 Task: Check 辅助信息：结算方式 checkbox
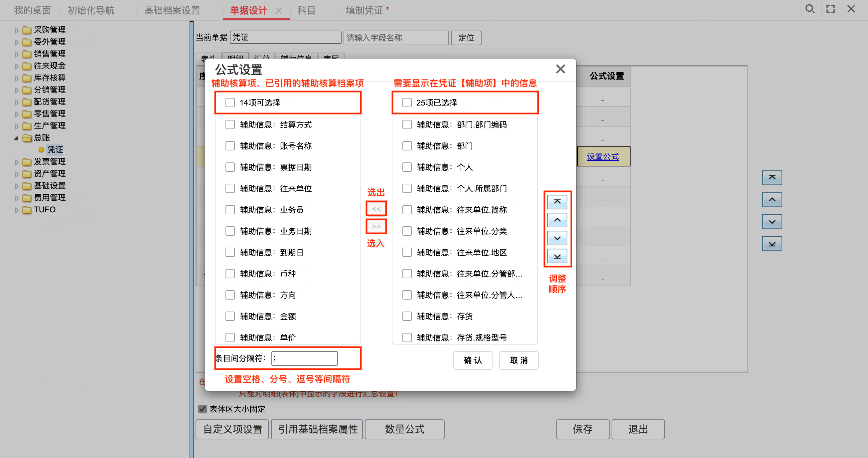tap(230, 125)
